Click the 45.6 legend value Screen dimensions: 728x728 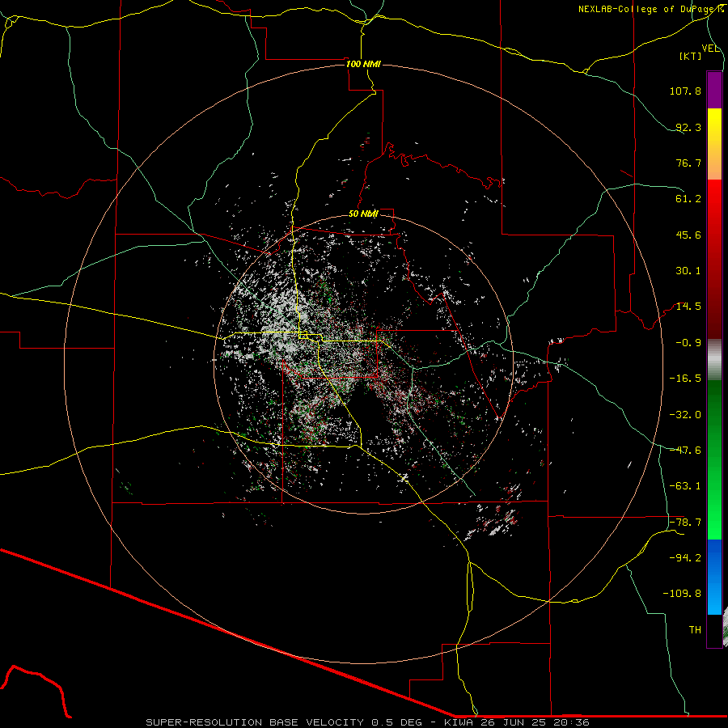[x=688, y=235]
